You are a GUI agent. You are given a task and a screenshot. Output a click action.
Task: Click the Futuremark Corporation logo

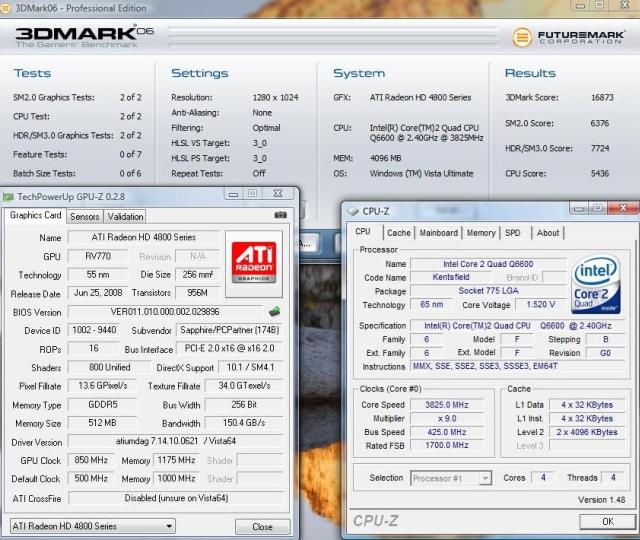[x=568, y=37]
